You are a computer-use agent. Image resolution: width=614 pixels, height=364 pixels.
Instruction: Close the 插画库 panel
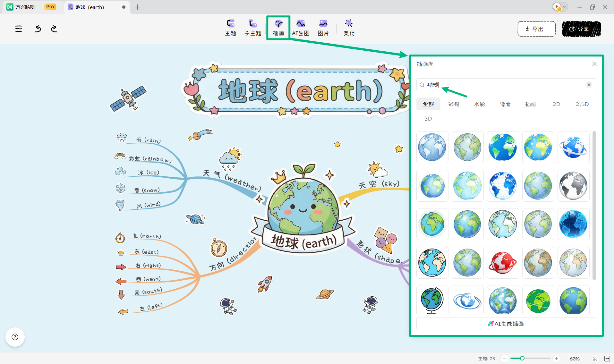[594, 64]
